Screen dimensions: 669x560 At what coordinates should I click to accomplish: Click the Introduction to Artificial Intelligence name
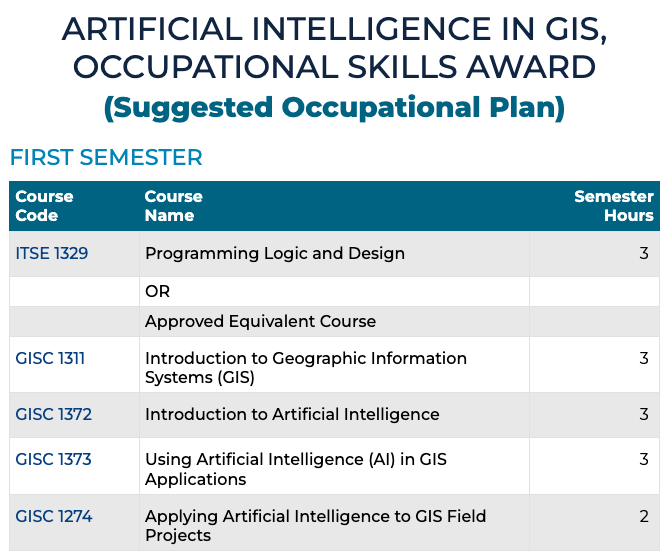coord(292,414)
